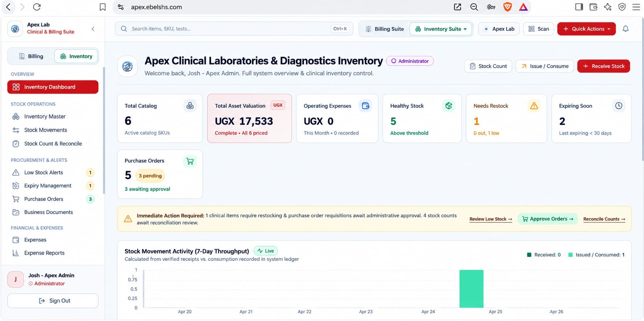Click the Issue / Consume button
This screenshot has height=321, width=644.
(x=545, y=66)
